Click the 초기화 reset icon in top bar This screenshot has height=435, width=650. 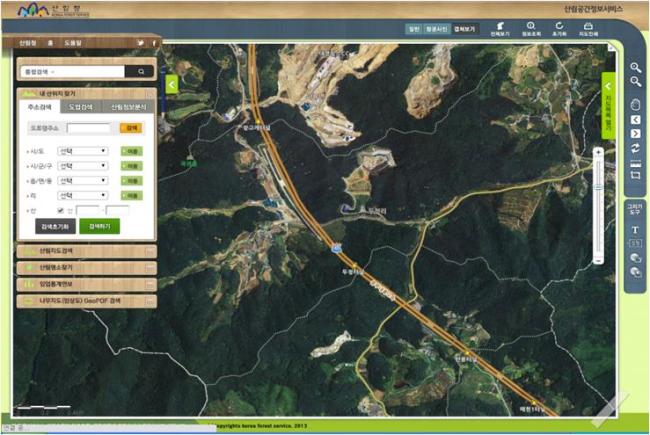pyautogui.click(x=559, y=29)
